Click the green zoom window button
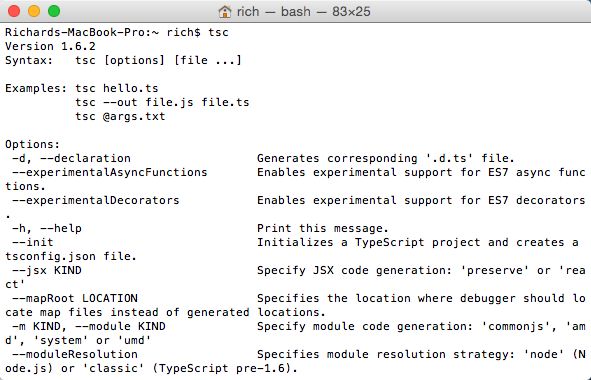Viewport: 591px width, 380px height. pos(54,11)
